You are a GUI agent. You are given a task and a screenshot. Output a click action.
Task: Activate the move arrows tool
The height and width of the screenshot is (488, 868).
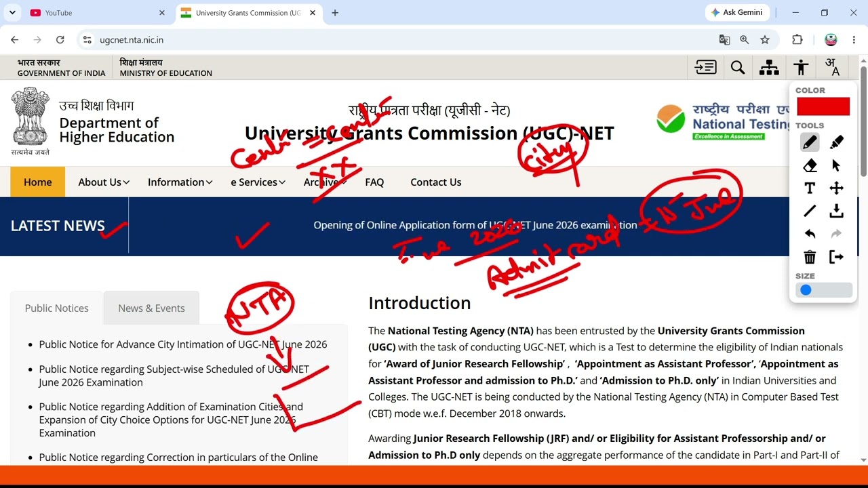836,188
